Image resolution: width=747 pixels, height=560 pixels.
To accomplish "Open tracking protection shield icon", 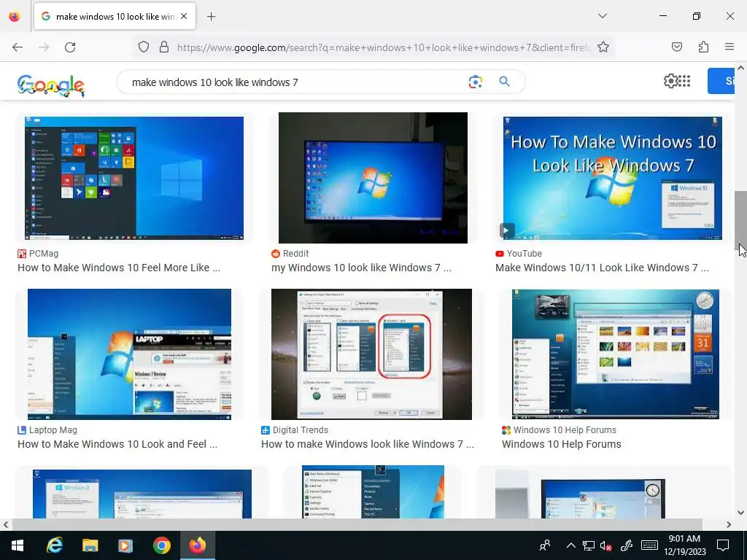I will pyautogui.click(x=144, y=47).
